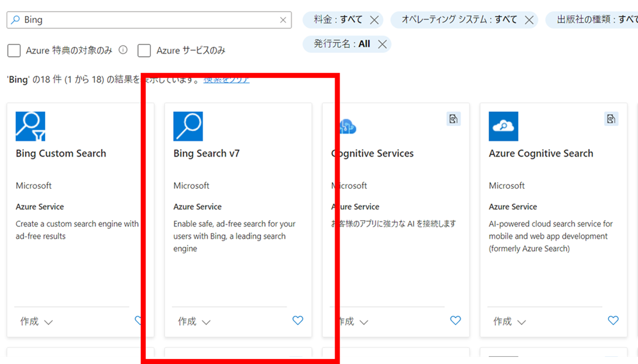Enable the Azure サービスのみ checkbox
The height and width of the screenshot is (364, 638).
(144, 51)
